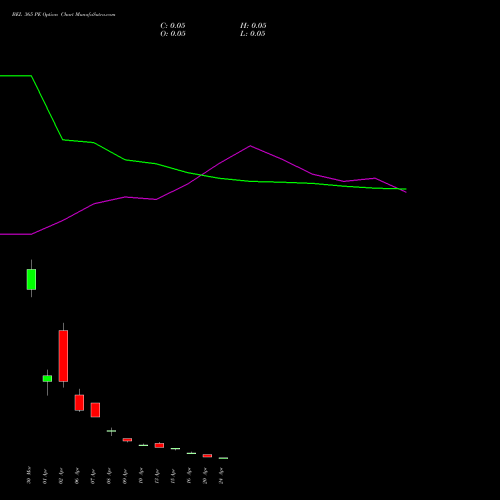Viewport: 500px width, 500px height.
Task: Select the last candlestick above 24 Apr
Action: click(223, 458)
